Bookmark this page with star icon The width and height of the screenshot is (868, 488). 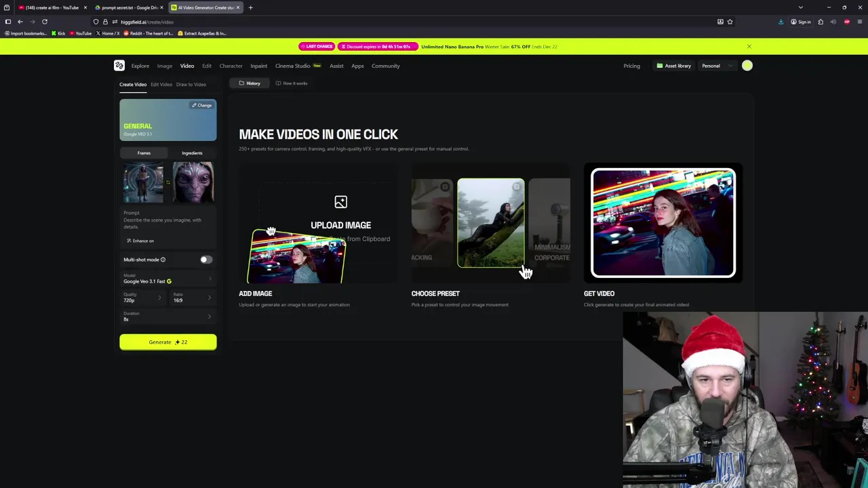click(730, 22)
